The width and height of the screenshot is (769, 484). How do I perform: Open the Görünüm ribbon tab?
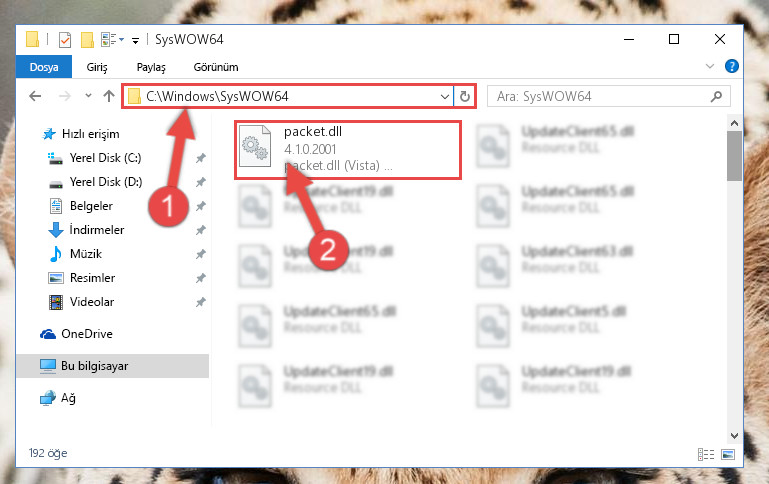coord(216,67)
